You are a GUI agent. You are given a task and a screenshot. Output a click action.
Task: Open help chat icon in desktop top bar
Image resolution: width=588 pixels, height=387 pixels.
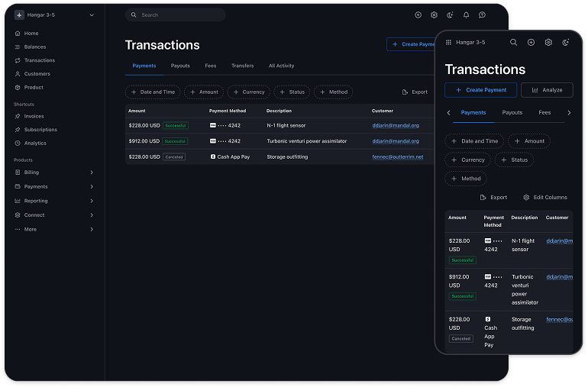tap(483, 15)
